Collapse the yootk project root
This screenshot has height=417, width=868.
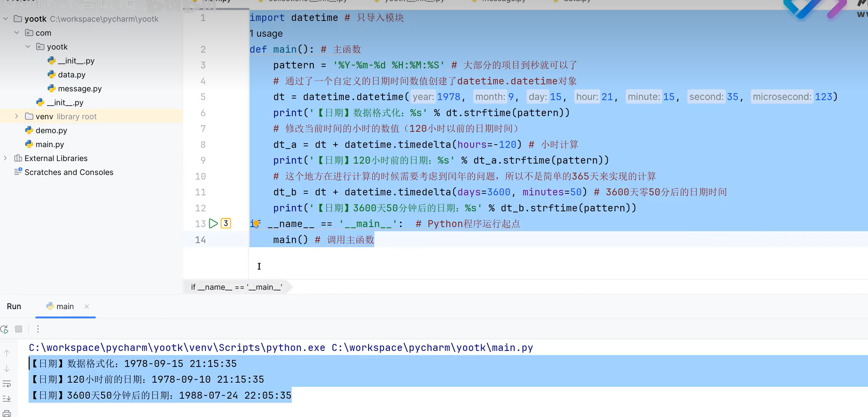(x=6, y=19)
